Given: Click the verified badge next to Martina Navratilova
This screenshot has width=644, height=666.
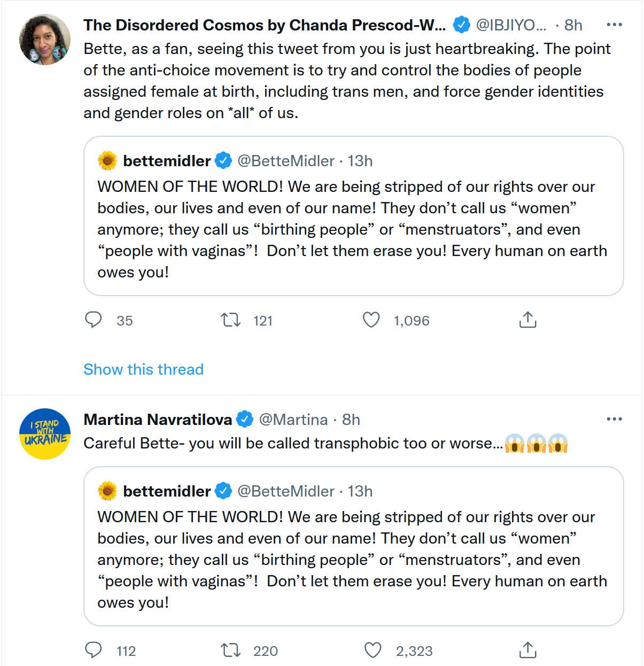Looking at the screenshot, I should pos(245,420).
